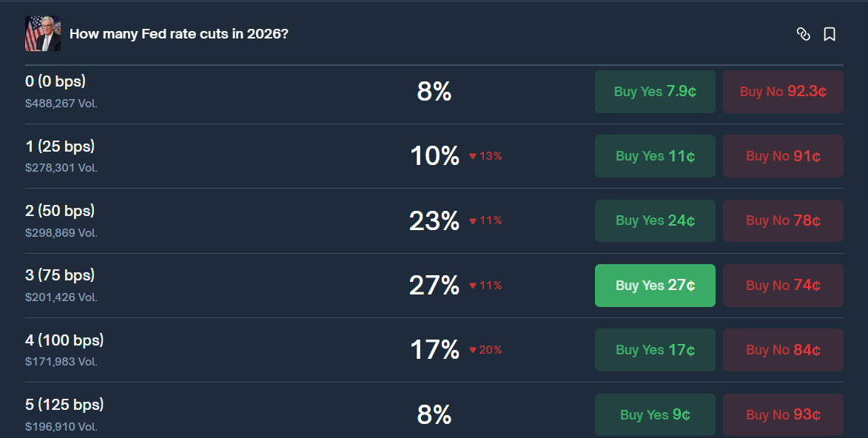Viewport: 868px width, 438px height.
Task: Buy No at 93¢ for 5 cuts
Action: [x=783, y=414]
